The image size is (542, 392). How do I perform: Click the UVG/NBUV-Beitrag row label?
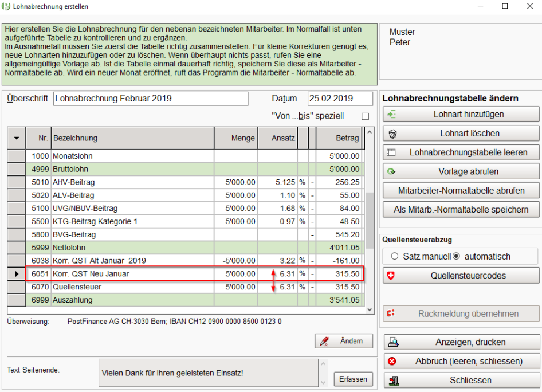[x=85, y=209]
